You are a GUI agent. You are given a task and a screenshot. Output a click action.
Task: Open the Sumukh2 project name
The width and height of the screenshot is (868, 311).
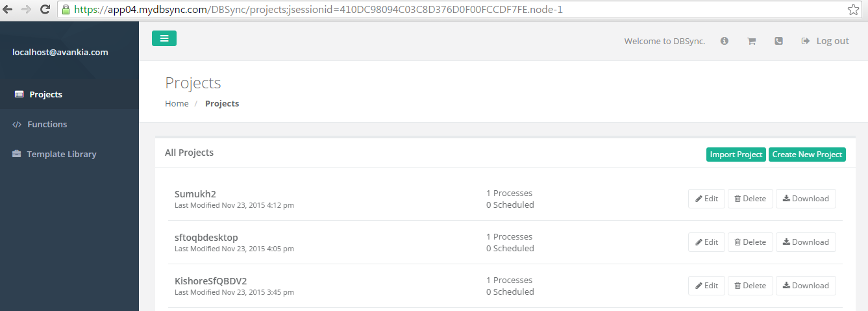[x=195, y=193]
